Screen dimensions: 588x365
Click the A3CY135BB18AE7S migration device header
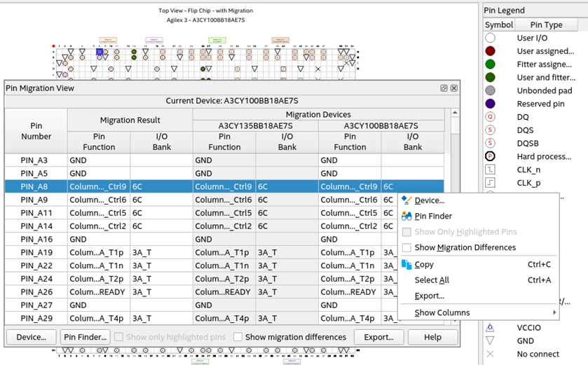coord(255,126)
